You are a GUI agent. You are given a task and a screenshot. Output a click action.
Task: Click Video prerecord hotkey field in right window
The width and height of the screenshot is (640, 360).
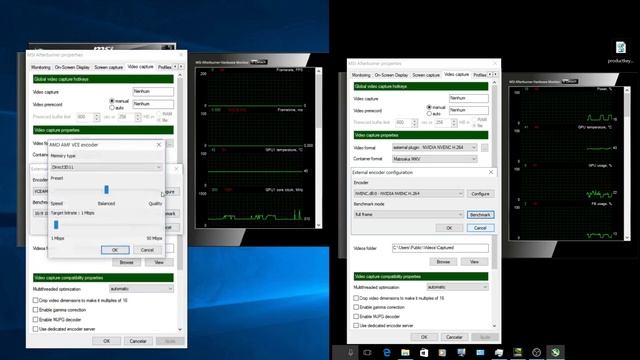pos(469,110)
